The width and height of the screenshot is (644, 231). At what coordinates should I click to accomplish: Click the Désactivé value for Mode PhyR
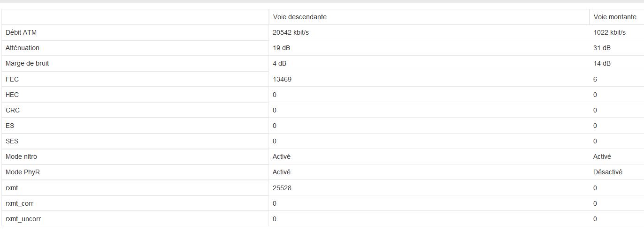click(608, 172)
